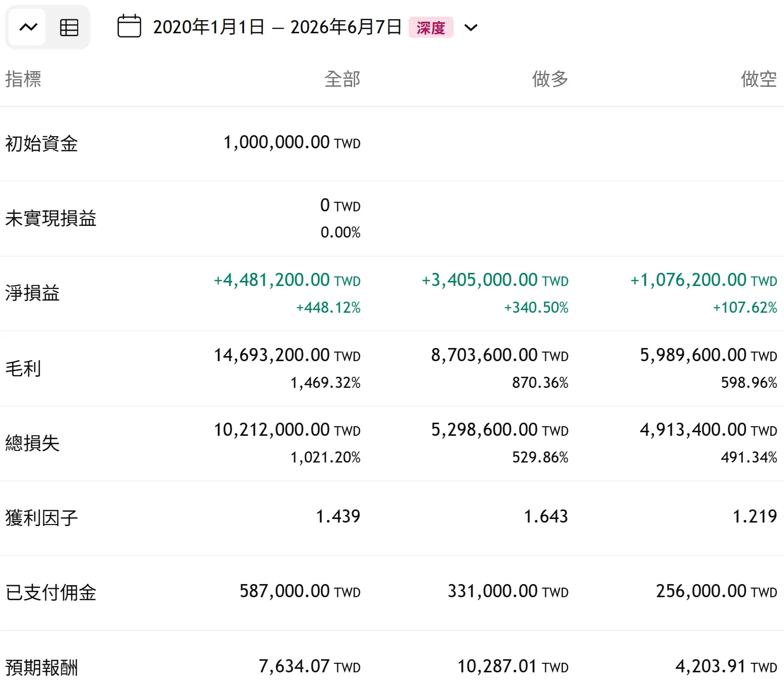
Task: Click the 初始資金 value 1,000,000.00 TWD
Action: click(292, 143)
